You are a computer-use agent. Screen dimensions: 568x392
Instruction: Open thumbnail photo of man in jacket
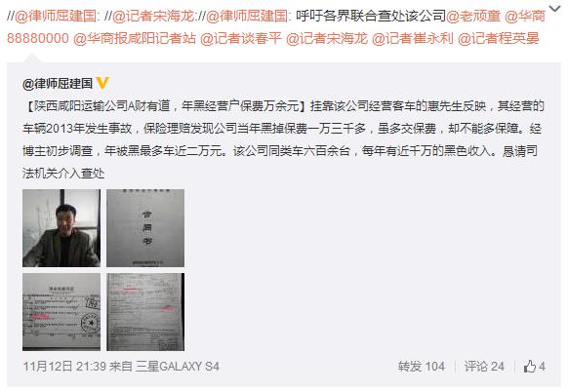tap(61, 228)
